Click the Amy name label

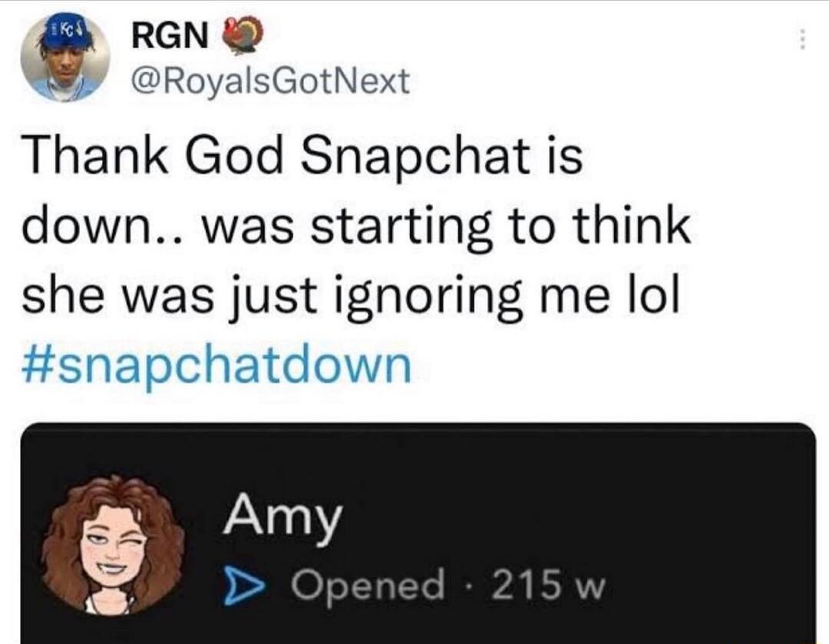click(281, 519)
